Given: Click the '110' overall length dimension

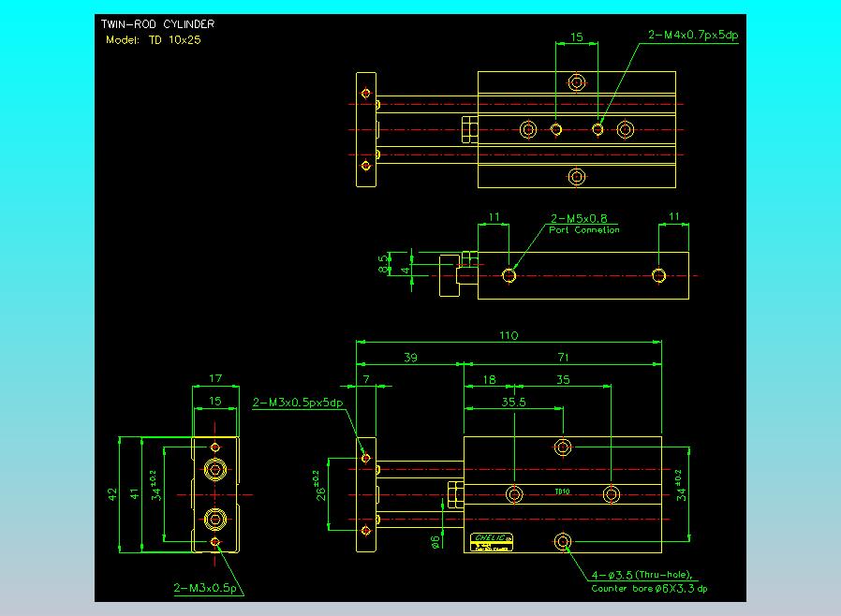Looking at the screenshot, I should point(509,335).
